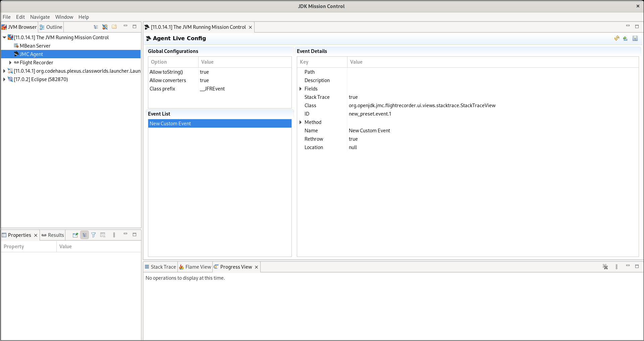This screenshot has height=341, width=644.
Task: Toggle the advanced properties filter icon
Action: click(x=94, y=235)
